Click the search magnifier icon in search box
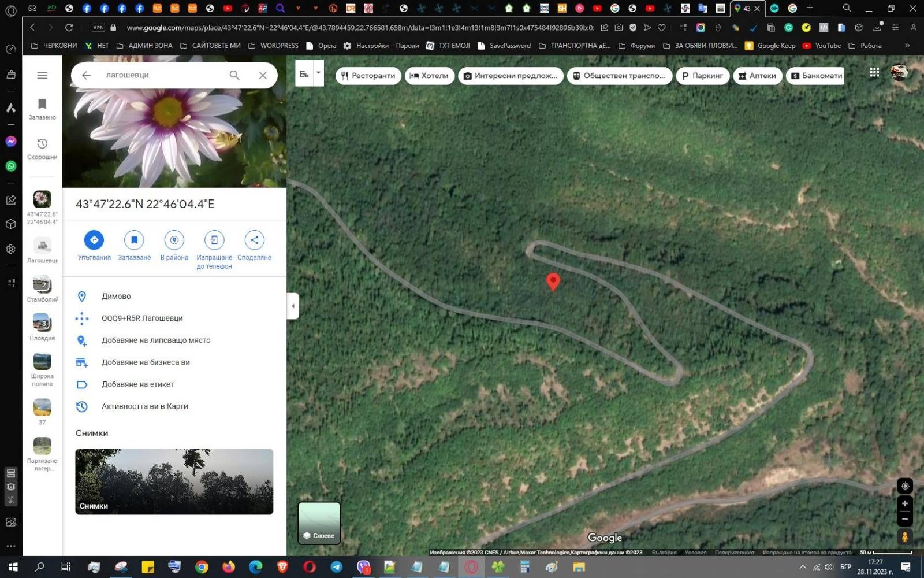924x578 pixels. (x=234, y=75)
